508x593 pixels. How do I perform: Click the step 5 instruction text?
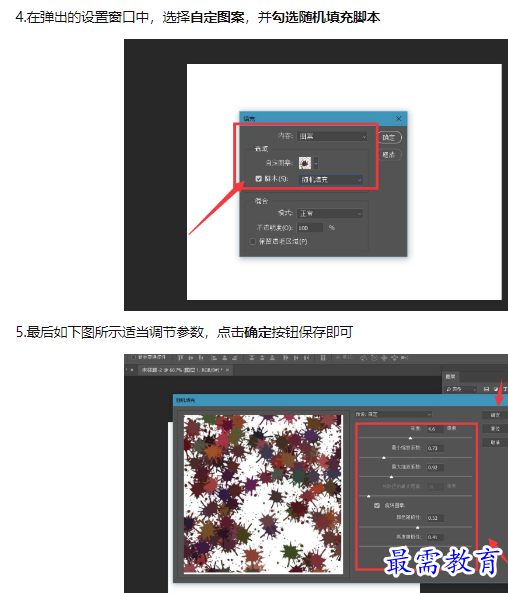[184, 332]
